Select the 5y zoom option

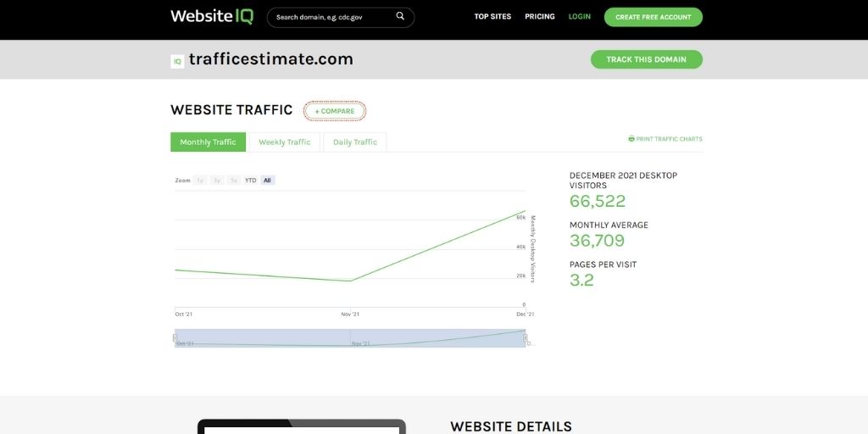point(234,181)
